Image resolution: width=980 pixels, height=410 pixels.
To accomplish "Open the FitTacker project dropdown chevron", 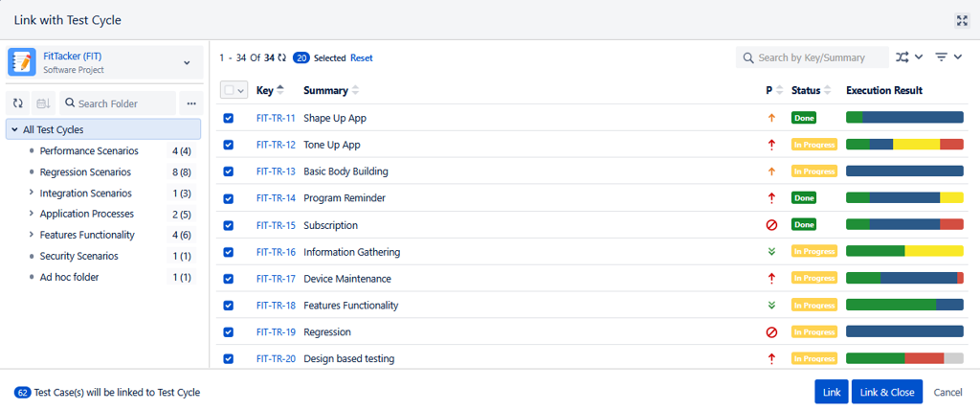I will (x=187, y=62).
